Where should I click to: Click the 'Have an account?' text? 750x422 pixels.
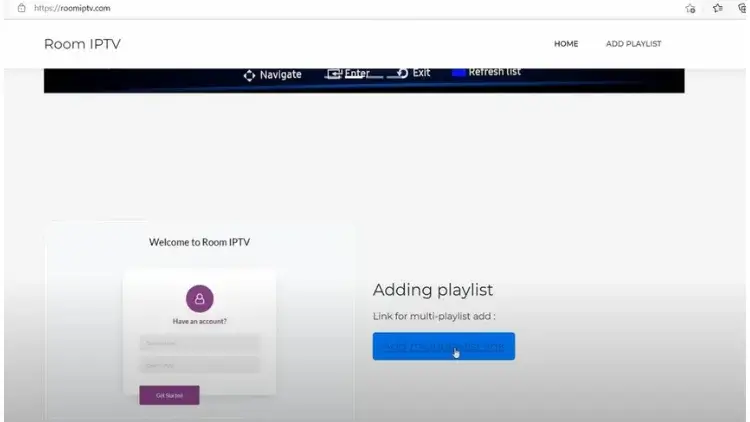(199, 321)
